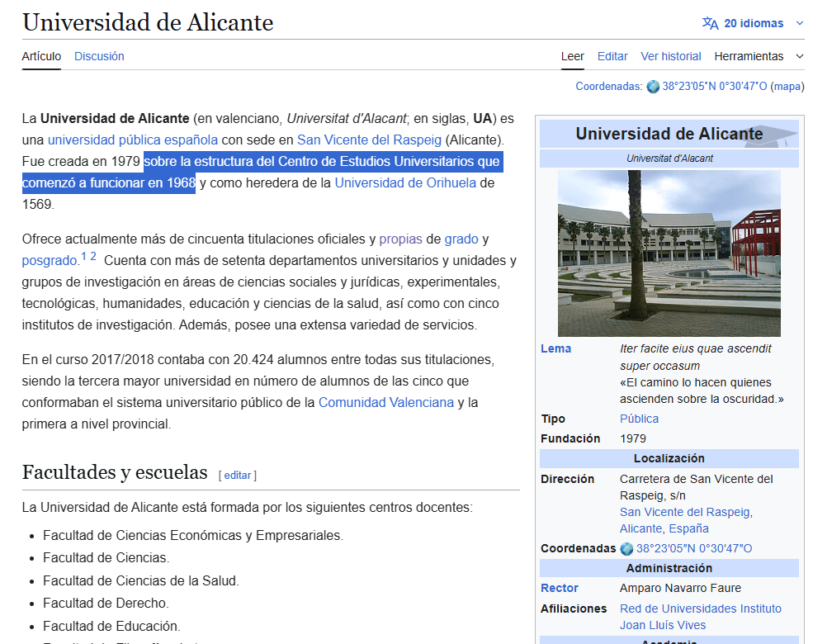The height and width of the screenshot is (644, 813).
Task: Open the Comunidad Valenciana link
Action: pyautogui.click(x=385, y=402)
